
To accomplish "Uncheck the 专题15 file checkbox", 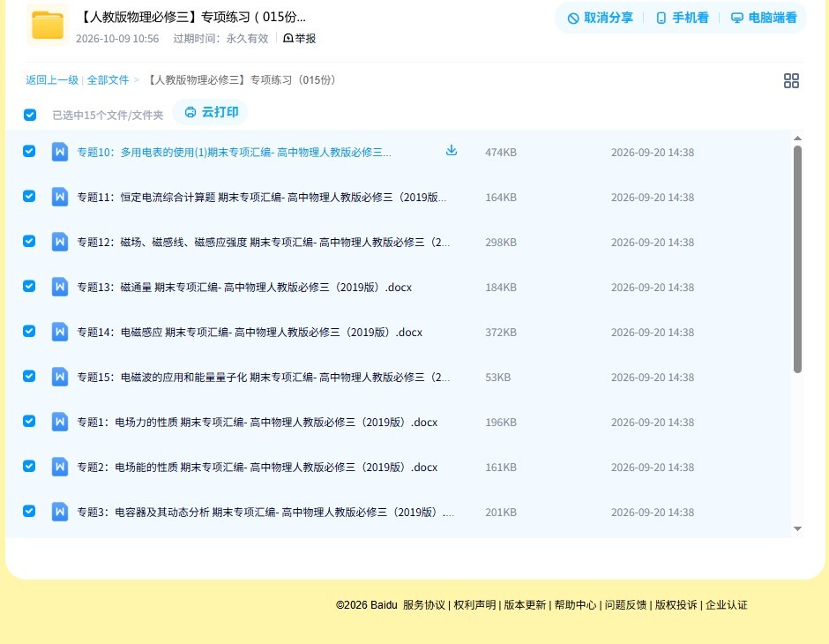I will 29,376.
